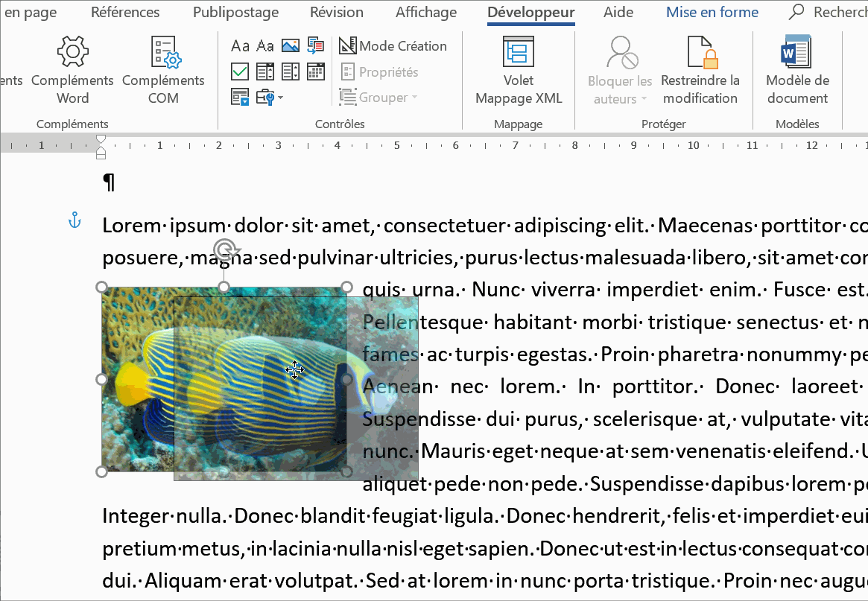This screenshot has width=868, height=601.
Task: Insert a checkbox content control
Action: (x=240, y=71)
